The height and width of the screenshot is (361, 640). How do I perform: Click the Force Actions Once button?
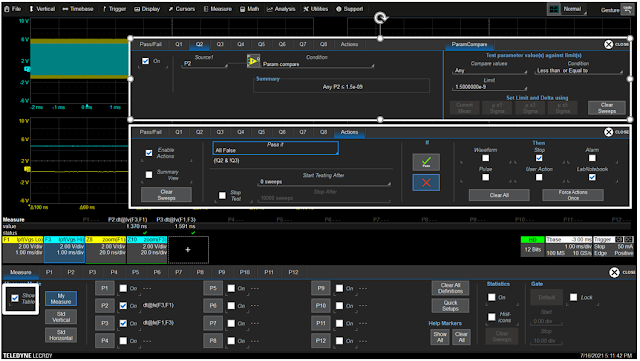coord(573,195)
